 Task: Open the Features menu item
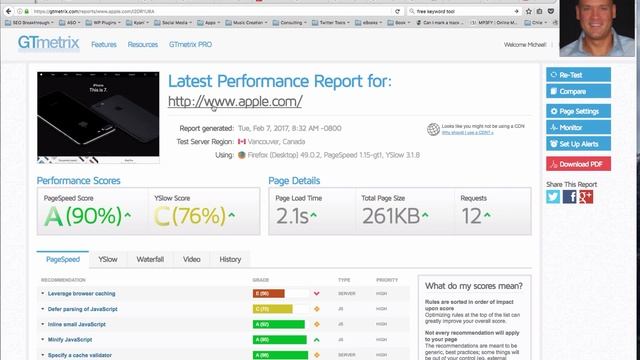click(x=104, y=44)
